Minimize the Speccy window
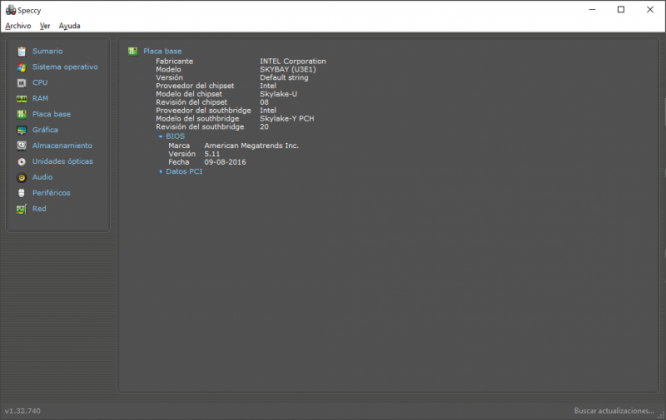Screen dimensions: 666x420 pos(592,10)
